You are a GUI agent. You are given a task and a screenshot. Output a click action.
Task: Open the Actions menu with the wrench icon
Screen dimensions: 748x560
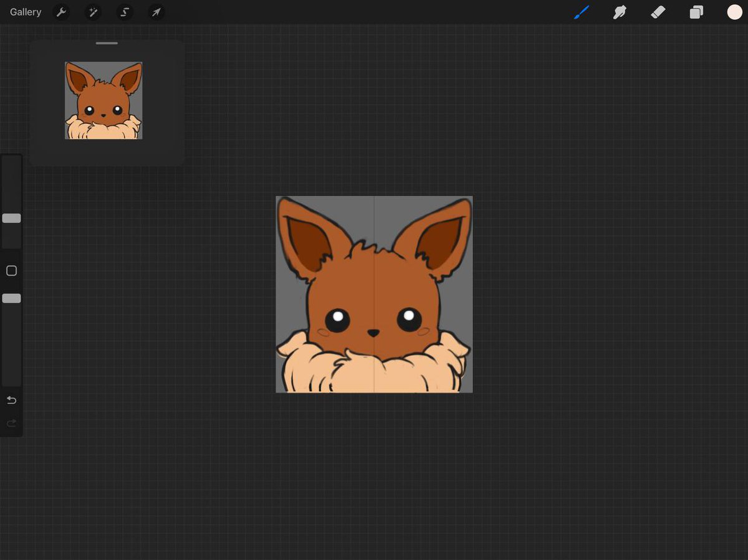[61, 12]
